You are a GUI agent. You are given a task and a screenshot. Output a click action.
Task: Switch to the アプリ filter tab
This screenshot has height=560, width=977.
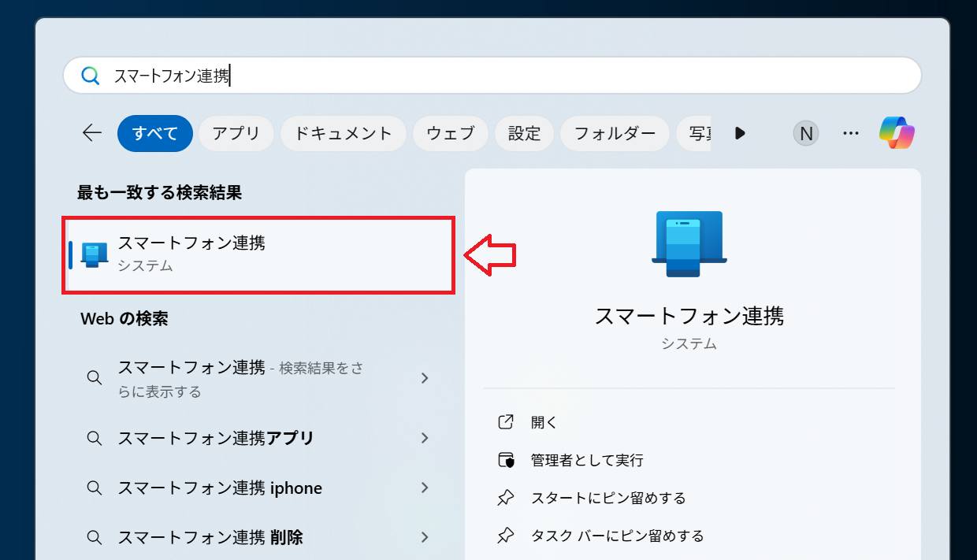236,133
